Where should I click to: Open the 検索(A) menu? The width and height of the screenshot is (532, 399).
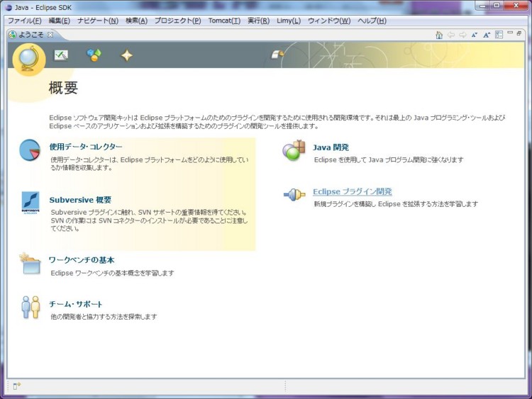[x=136, y=21]
